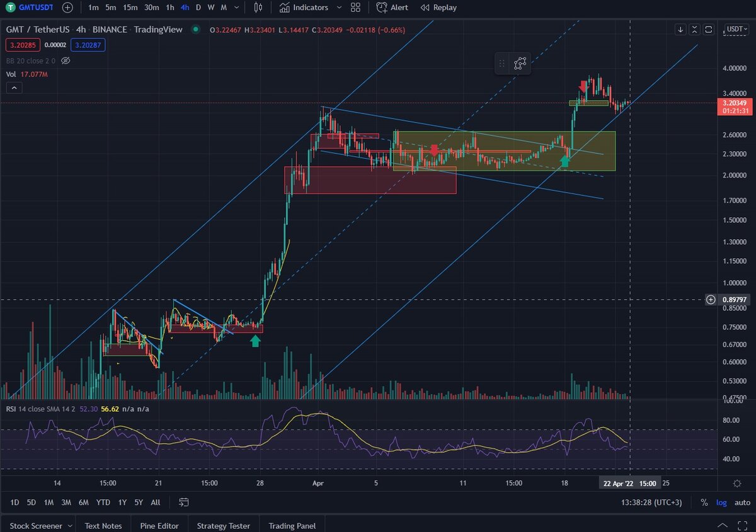This screenshot has width=756, height=532.
Task: Open the Trading Panel tab
Action: (292, 526)
